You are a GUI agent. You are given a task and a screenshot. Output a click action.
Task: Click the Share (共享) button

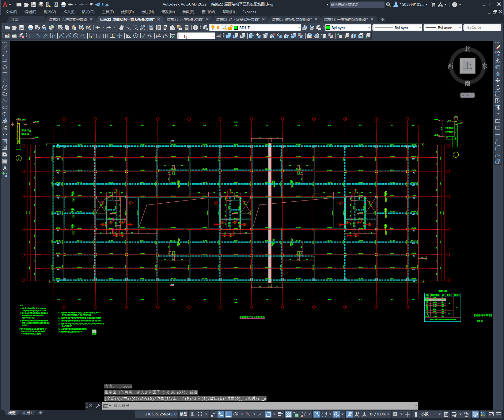click(102, 5)
